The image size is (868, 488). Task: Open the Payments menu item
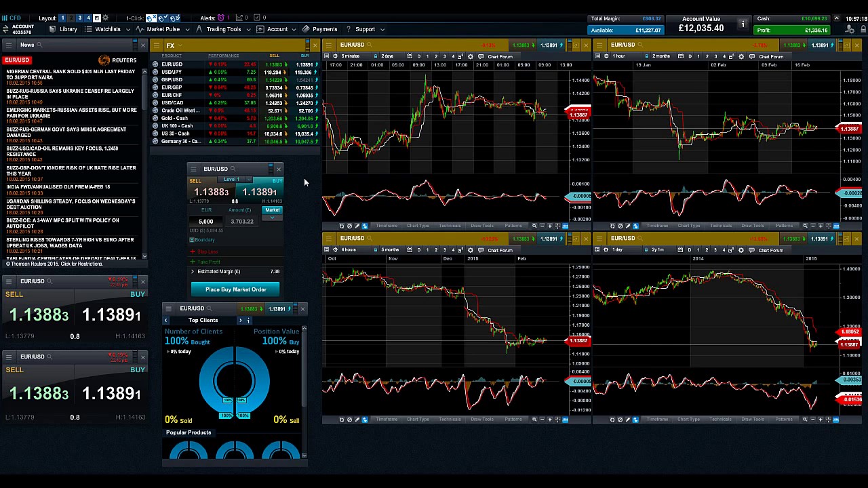320,29
